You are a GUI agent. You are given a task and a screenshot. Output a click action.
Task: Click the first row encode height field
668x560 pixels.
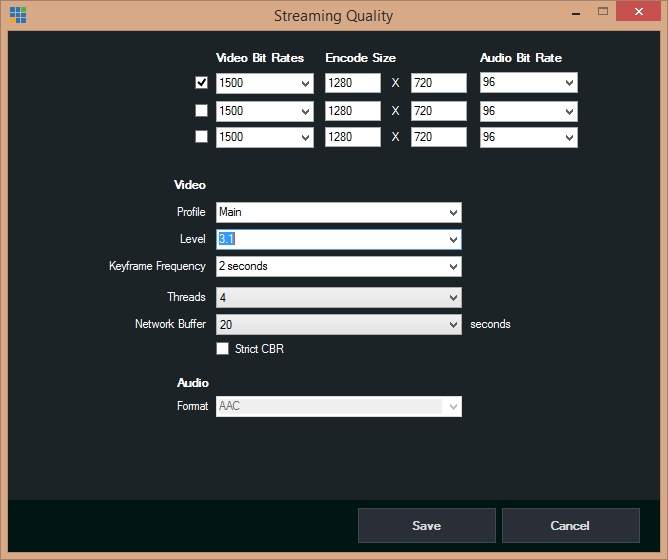point(438,83)
